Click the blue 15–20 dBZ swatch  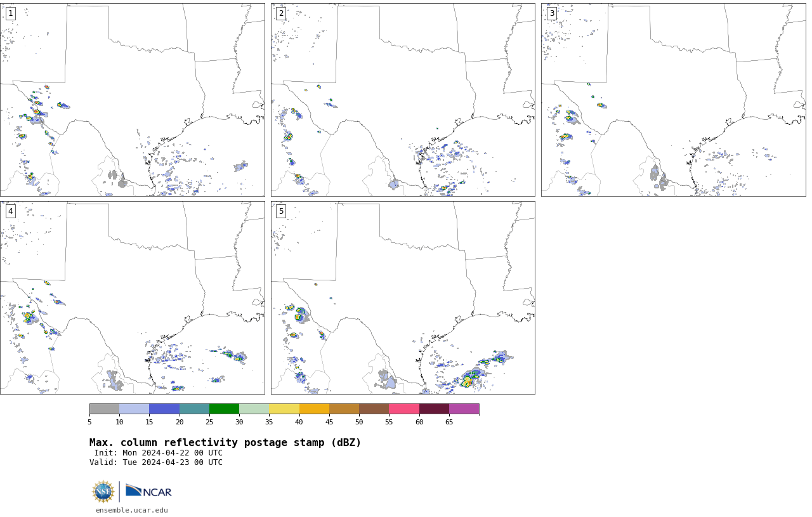pyautogui.click(x=164, y=409)
